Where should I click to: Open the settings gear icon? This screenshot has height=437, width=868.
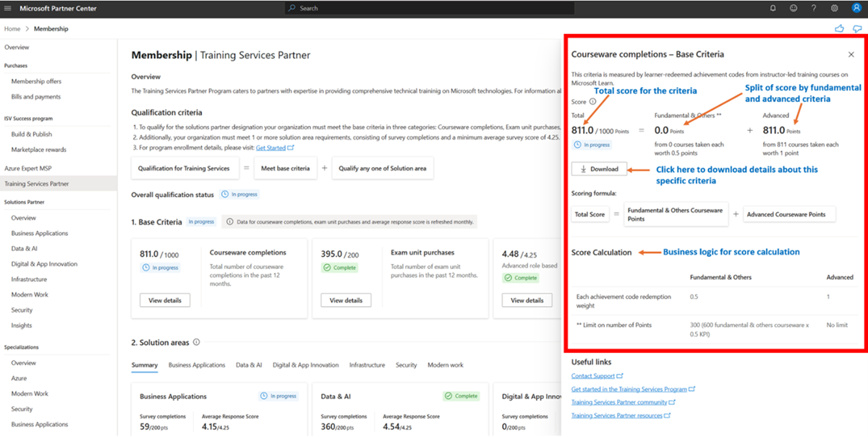pyautogui.click(x=835, y=9)
